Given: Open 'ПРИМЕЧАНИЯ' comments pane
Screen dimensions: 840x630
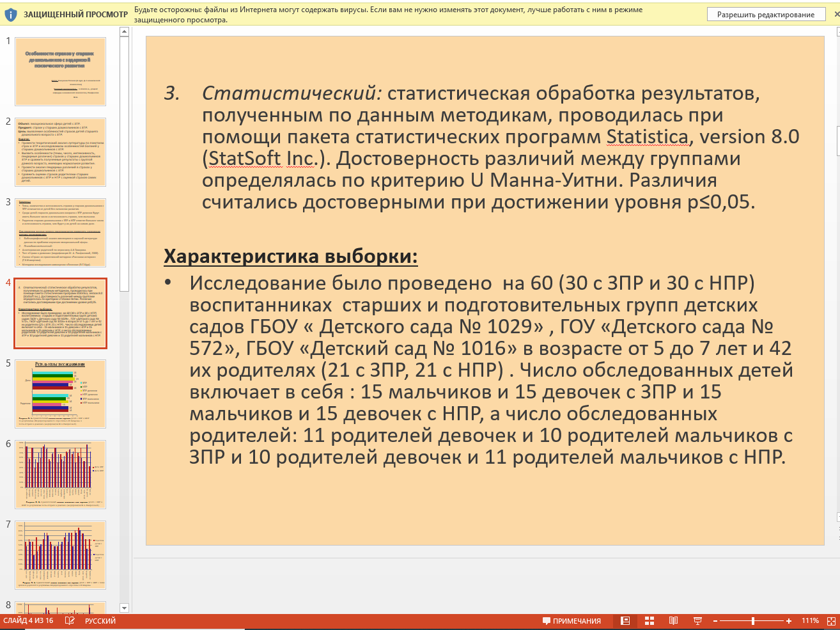Looking at the screenshot, I should click(x=572, y=621).
